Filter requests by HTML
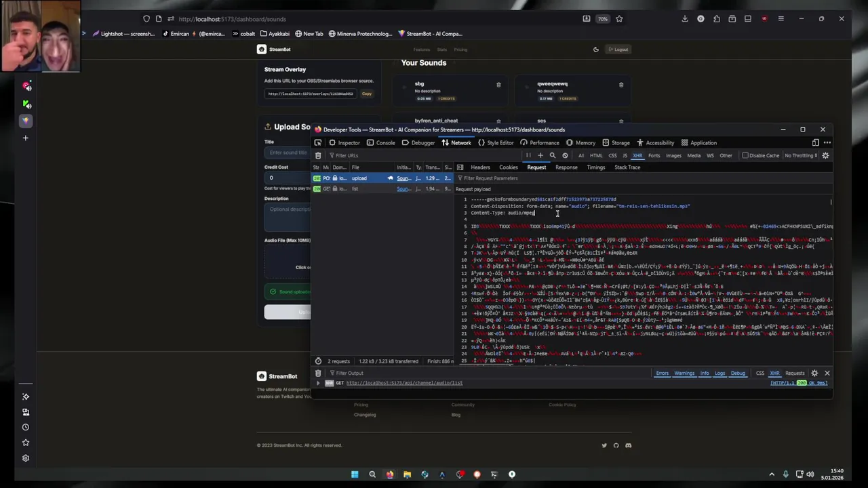 tap(596, 156)
